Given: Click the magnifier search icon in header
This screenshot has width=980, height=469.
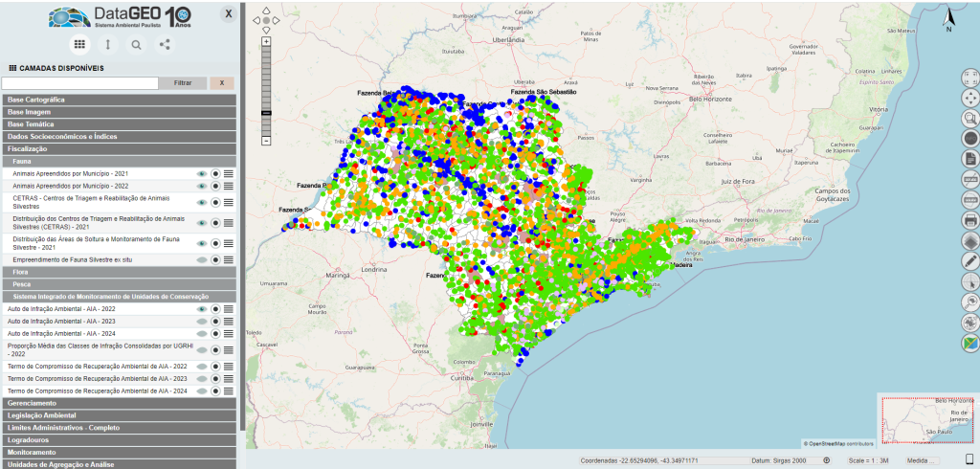Looking at the screenshot, I should tap(136, 44).
